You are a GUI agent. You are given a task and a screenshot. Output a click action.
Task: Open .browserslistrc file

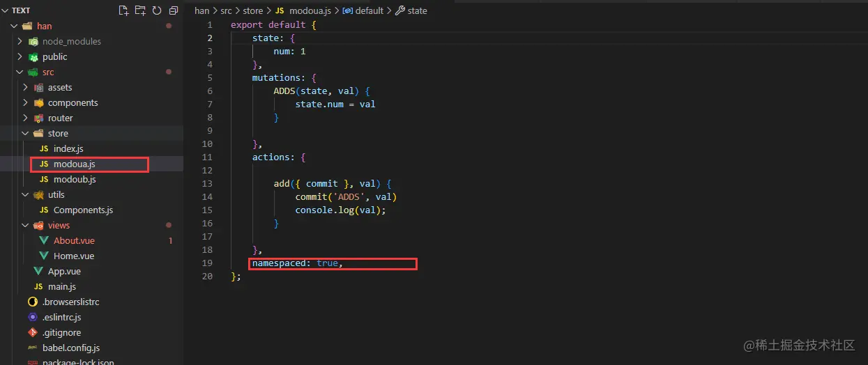71,302
